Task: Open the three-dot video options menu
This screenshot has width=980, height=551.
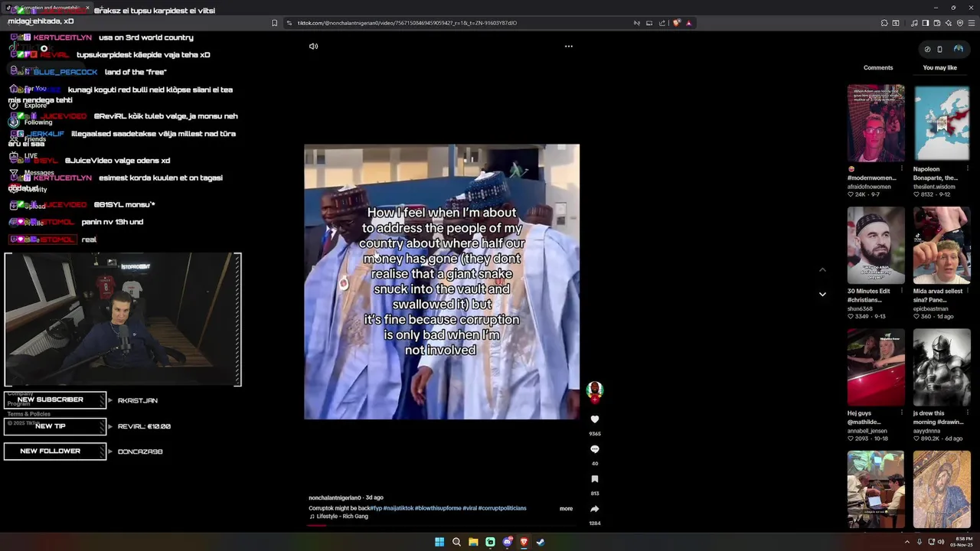Action: coord(568,47)
